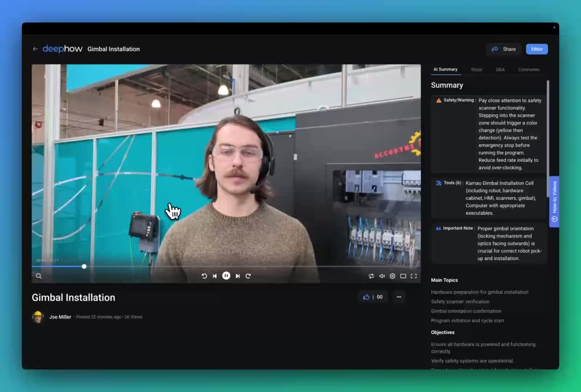The width and height of the screenshot is (581, 392).
Task: Click the 'Objectives' heading
Action: tap(443, 333)
